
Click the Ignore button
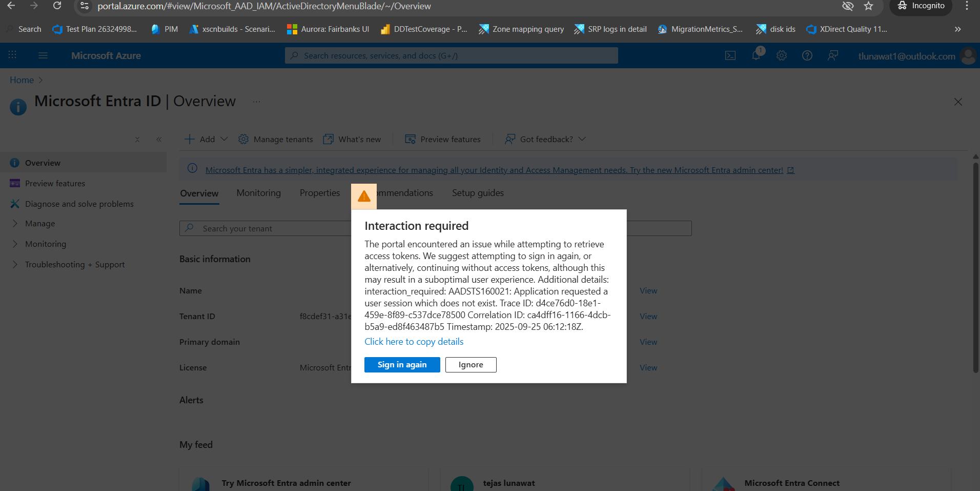(x=471, y=365)
